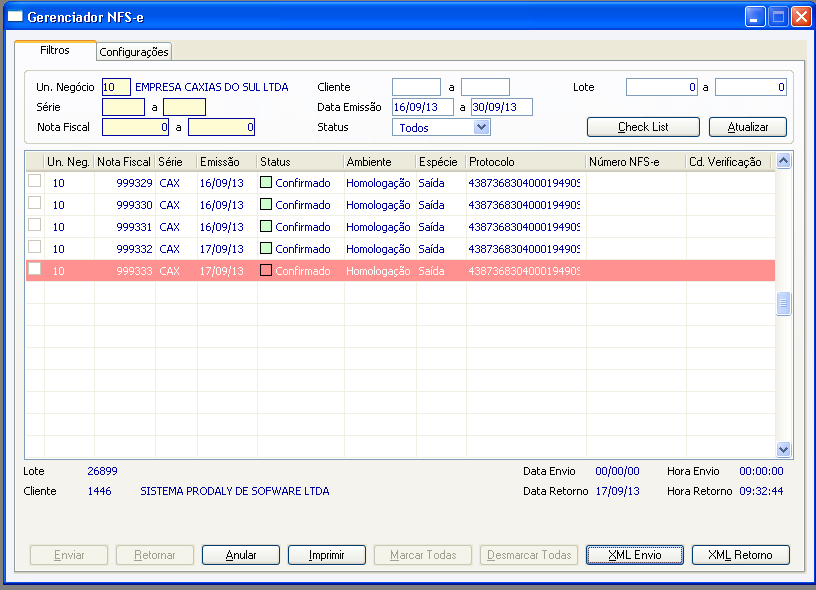Click the Check List button

(x=643, y=127)
